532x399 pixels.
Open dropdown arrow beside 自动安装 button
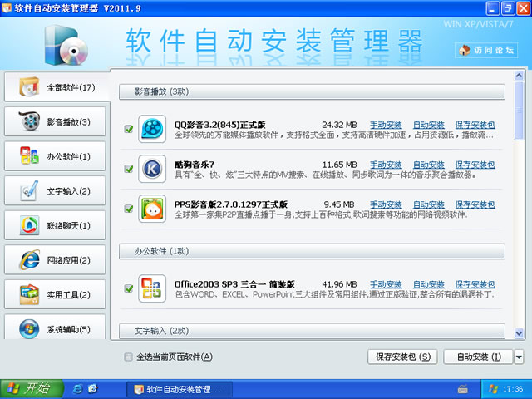[519, 357]
